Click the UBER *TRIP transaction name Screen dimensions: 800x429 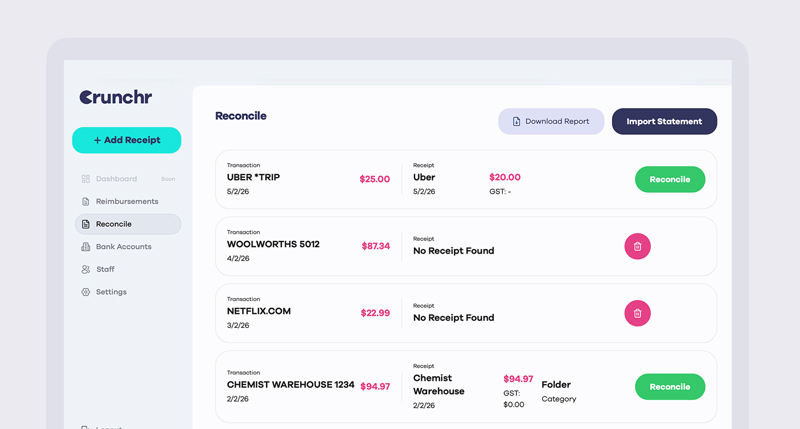point(253,178)
